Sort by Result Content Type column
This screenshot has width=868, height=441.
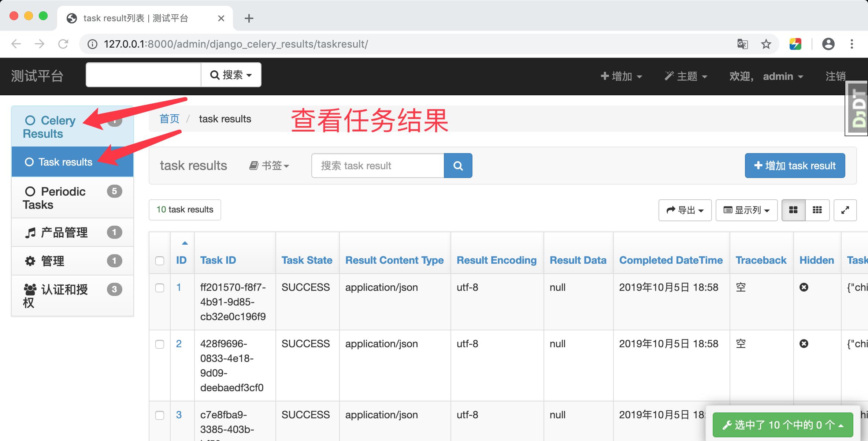pos(394,260)
